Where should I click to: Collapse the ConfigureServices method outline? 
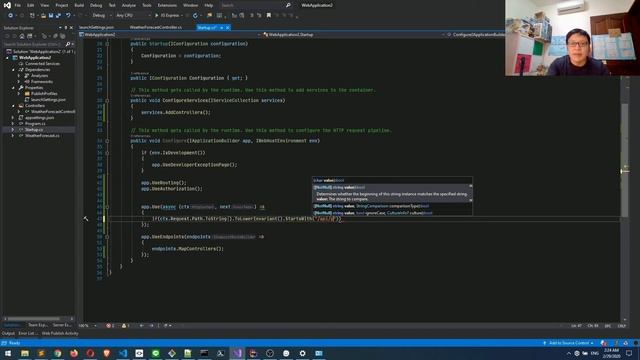pos(107,100)
